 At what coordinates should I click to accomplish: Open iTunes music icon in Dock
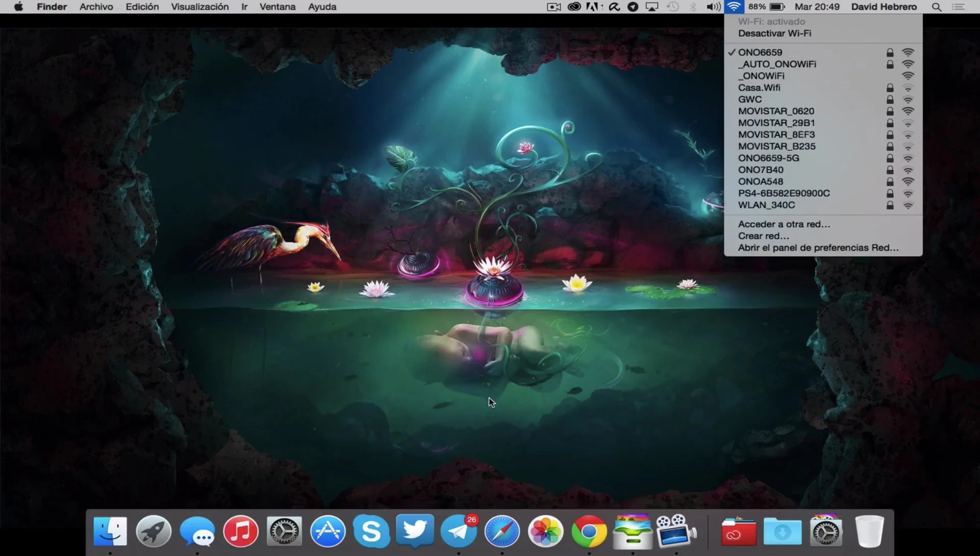coord(240,531)
